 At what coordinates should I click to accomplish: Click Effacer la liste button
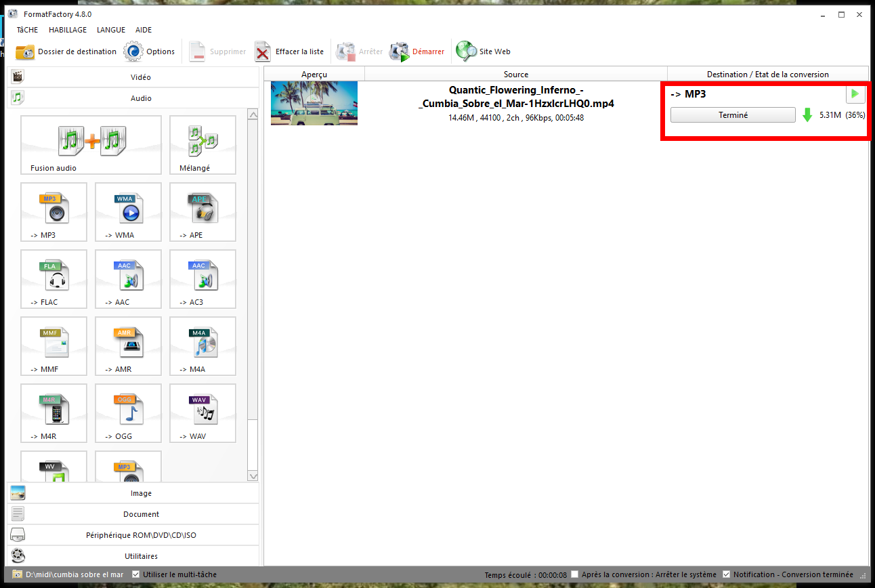290,51
